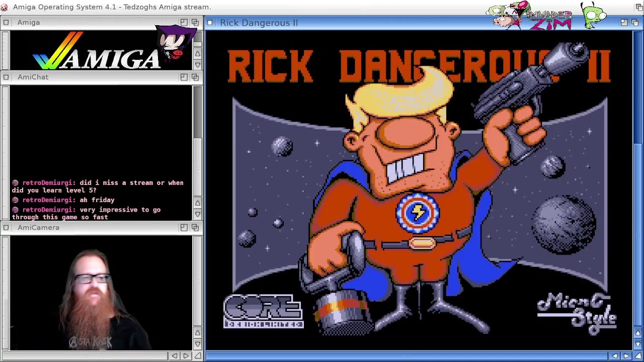Image resolution: width=644 pixels, height=362 pixels.
Task: Click the depth gadget of the AmiCamera window
Action: pos(195,227)
